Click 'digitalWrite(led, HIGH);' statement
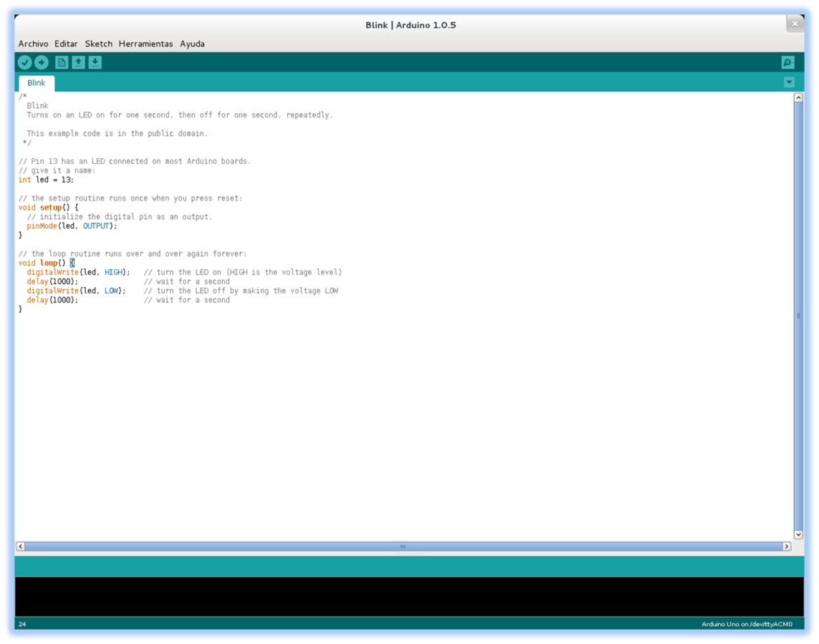 pos(78,273)
